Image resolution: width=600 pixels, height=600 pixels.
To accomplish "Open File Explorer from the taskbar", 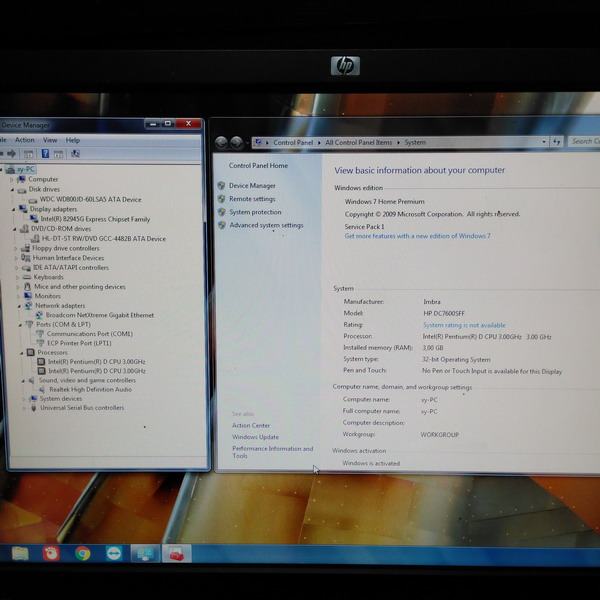I will pyautogui.click(x=20, y=554).
